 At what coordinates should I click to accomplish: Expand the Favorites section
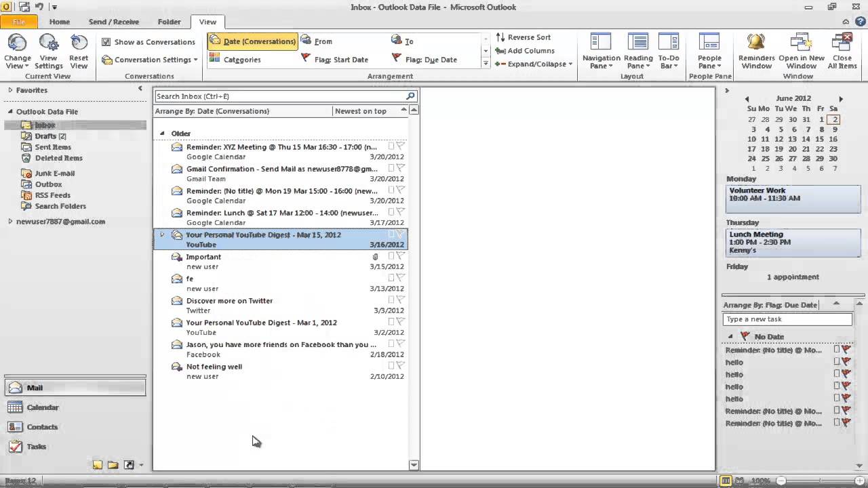10,90
